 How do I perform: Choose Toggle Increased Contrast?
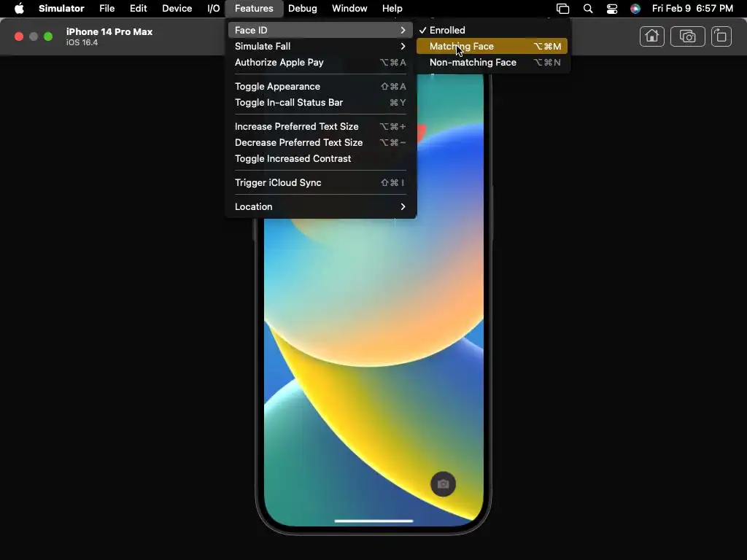[320, 158]
